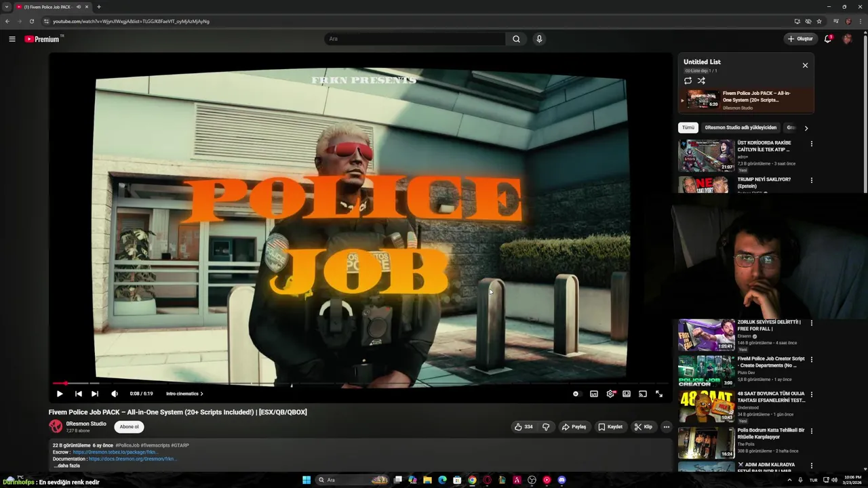The height and width of the screenshot is (488, 868).
Task: Dislike the video
Action: (x=546, y=427)
